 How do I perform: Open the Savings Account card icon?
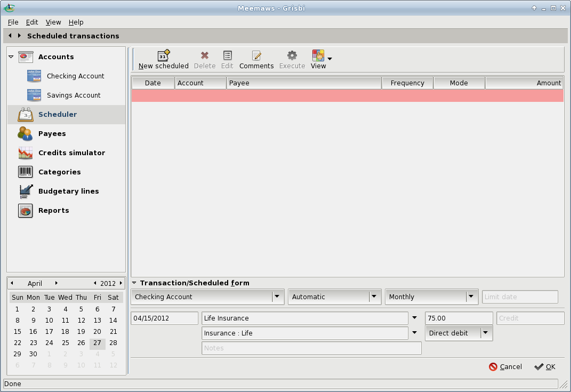coord(34,95)
